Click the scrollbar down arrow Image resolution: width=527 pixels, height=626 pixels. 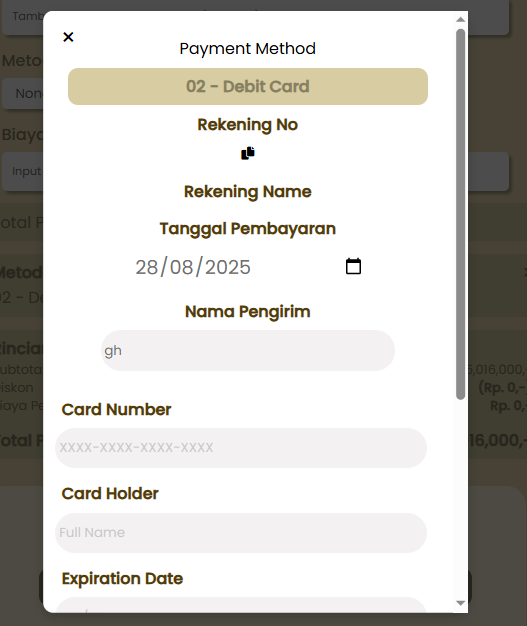460,603
